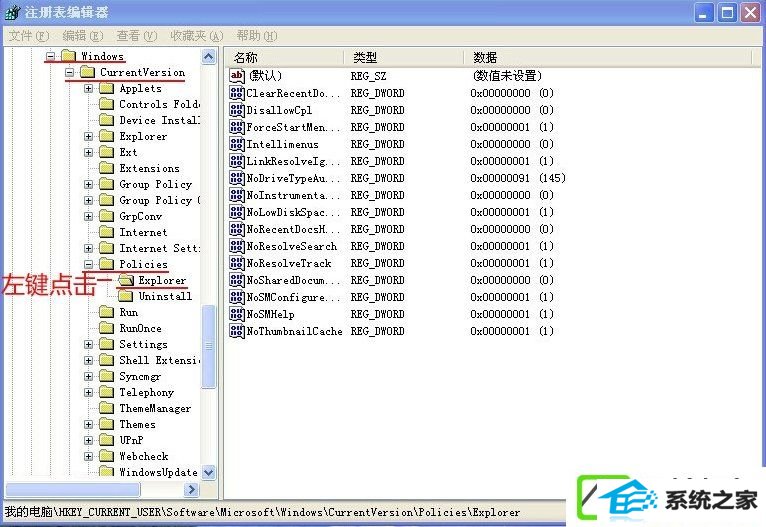Click the NoInstrumenta... value icon
The image size is (766, 527).
(237, 195)
